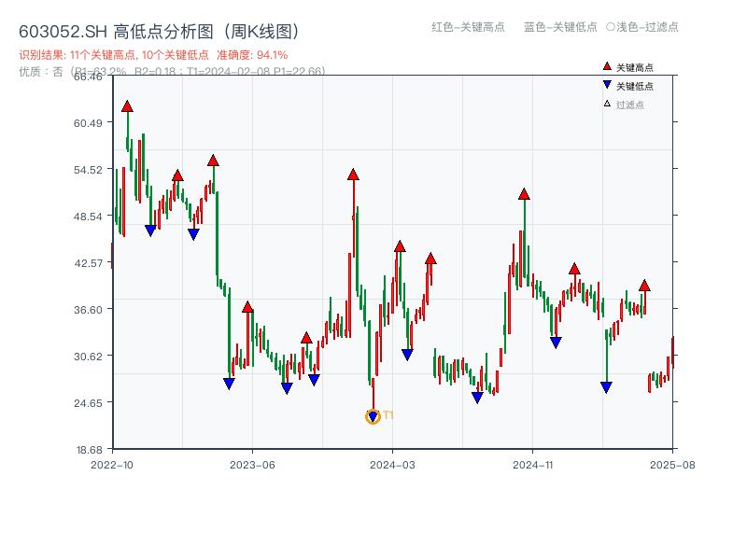Click the blue triangle low marker below 2023-06
The width and height of the screenshot is (747, 560).
tap(229, 383)
